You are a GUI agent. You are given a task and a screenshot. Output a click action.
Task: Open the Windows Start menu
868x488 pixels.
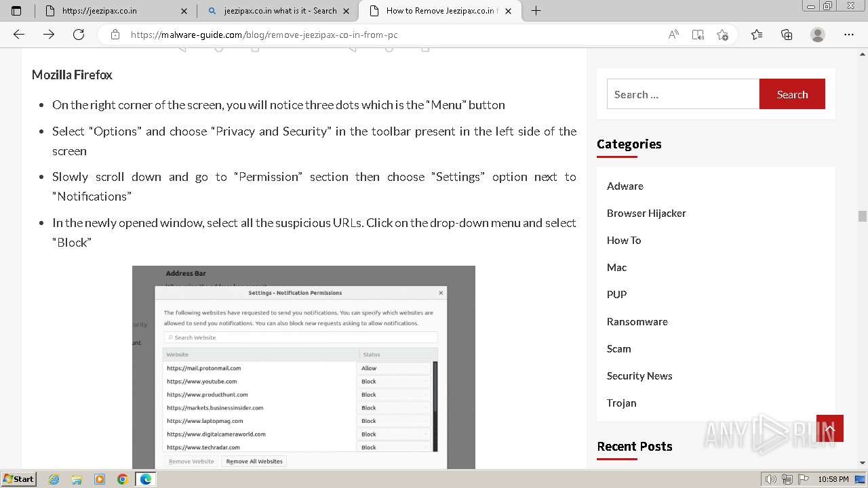coord(19,479)
